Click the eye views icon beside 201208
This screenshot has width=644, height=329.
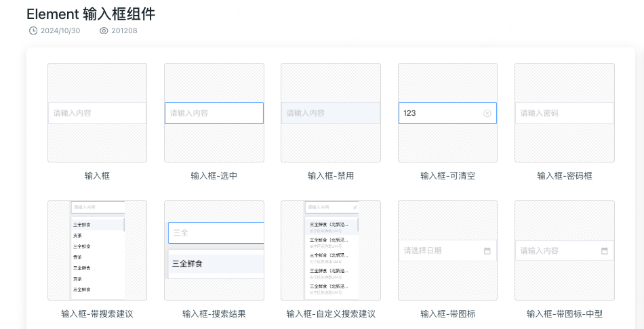pos(104,30)
